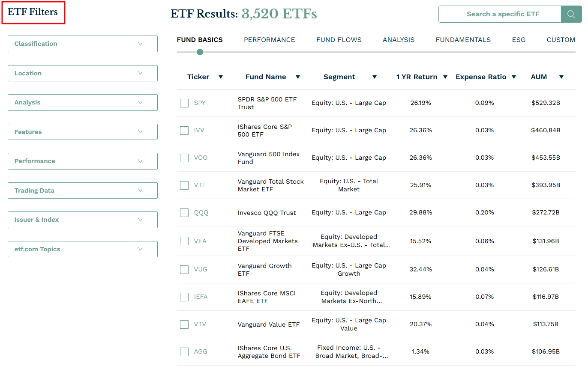
Task: Switch to the Fund Flows tab
Action: [339, 40]
